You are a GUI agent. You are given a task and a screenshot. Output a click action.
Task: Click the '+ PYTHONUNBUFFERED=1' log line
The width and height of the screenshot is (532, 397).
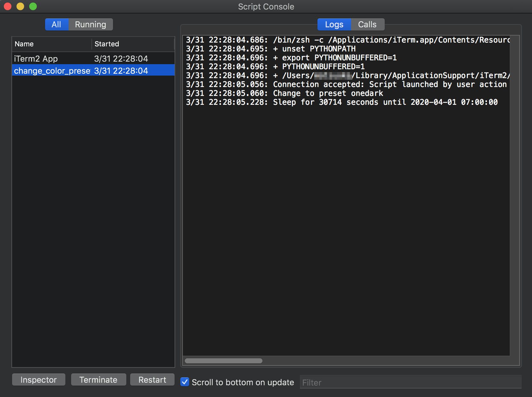[276, 67]
